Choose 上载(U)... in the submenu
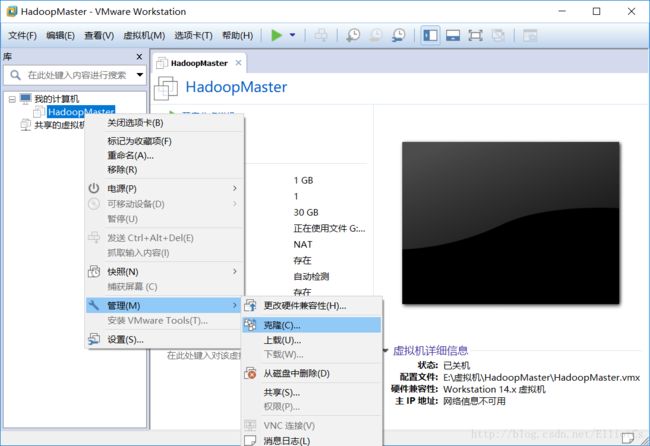This screenshot has height=446, width=650. click(x=312, y=340)
